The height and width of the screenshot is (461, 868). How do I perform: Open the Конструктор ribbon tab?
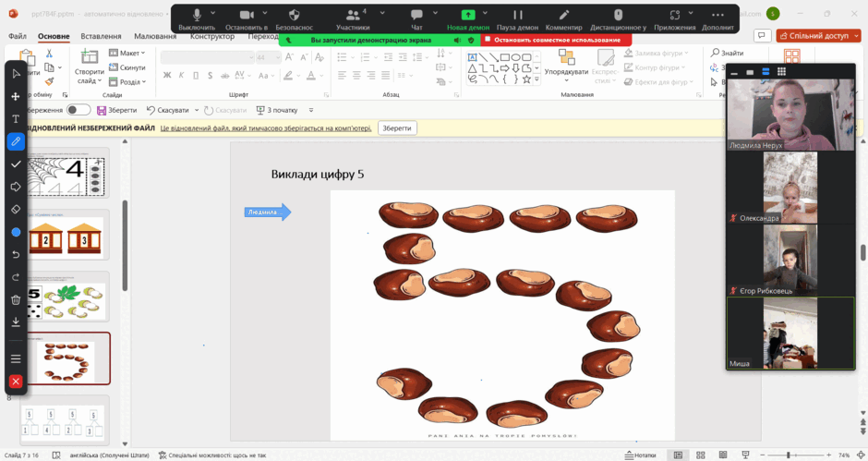(x=212, y=36)
